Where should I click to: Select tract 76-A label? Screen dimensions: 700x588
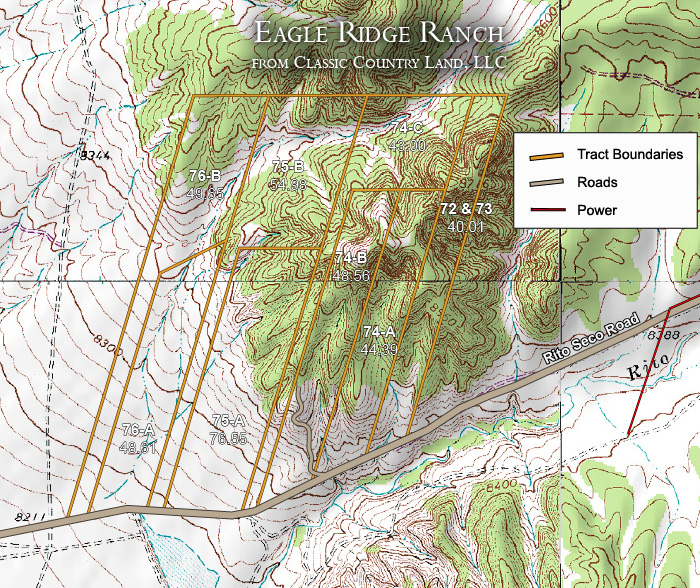tap(138, 430)
